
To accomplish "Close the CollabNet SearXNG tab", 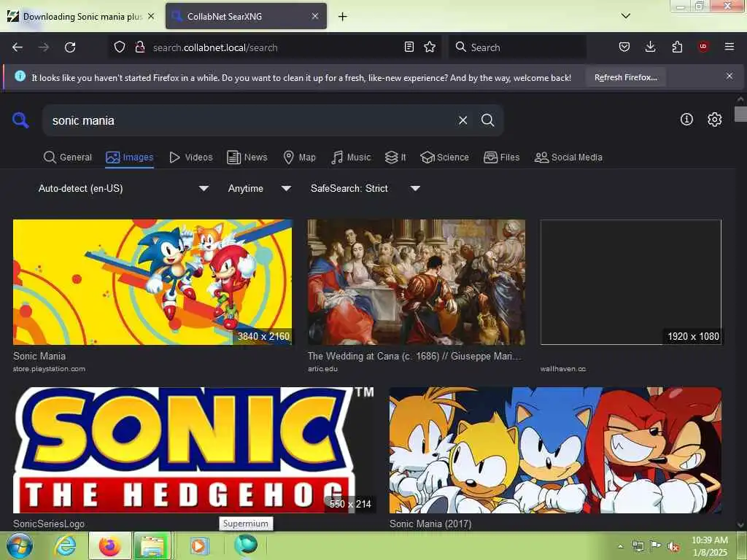I will point(315,16).
